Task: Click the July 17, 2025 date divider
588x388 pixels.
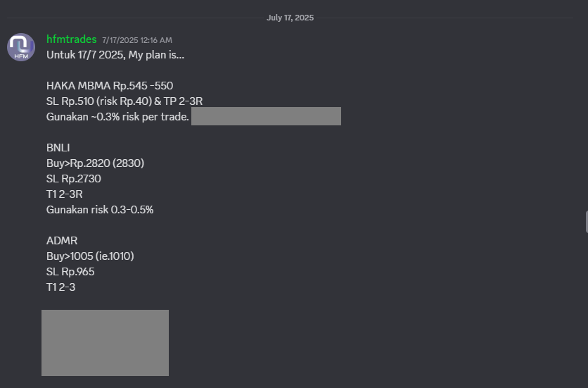Action: (x=290, y=18)
